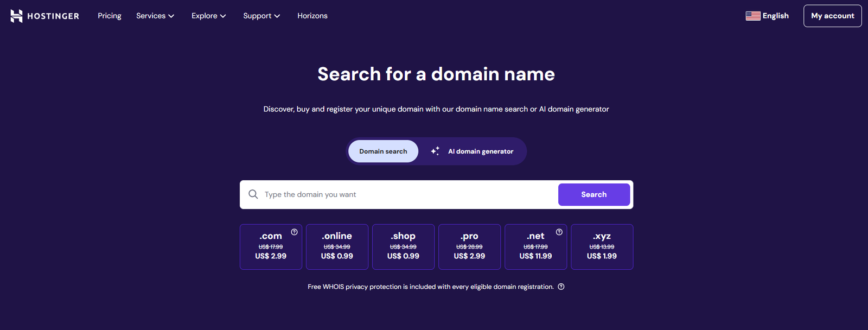This screenshot has height=330, width=868.
Task: Select the .shop domain card
Action: point(403,247)
